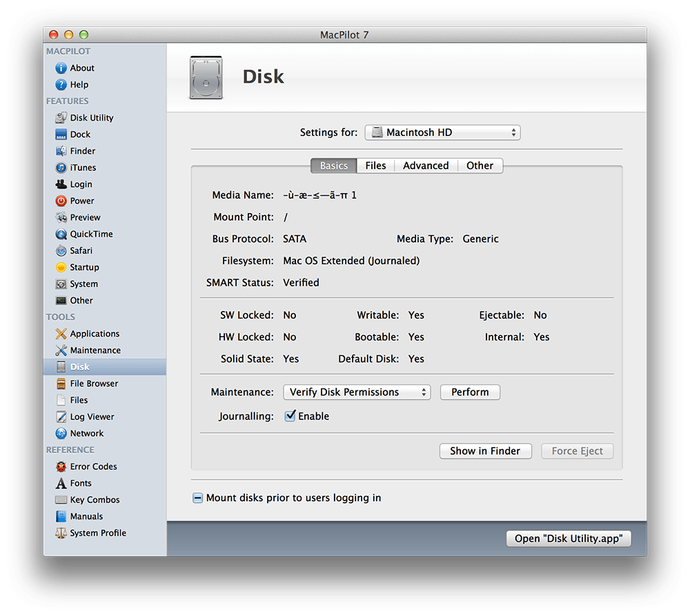This screenshot has height=616, width=690.
Task: Click the red Power icon
Action: [x=61, y=201]
